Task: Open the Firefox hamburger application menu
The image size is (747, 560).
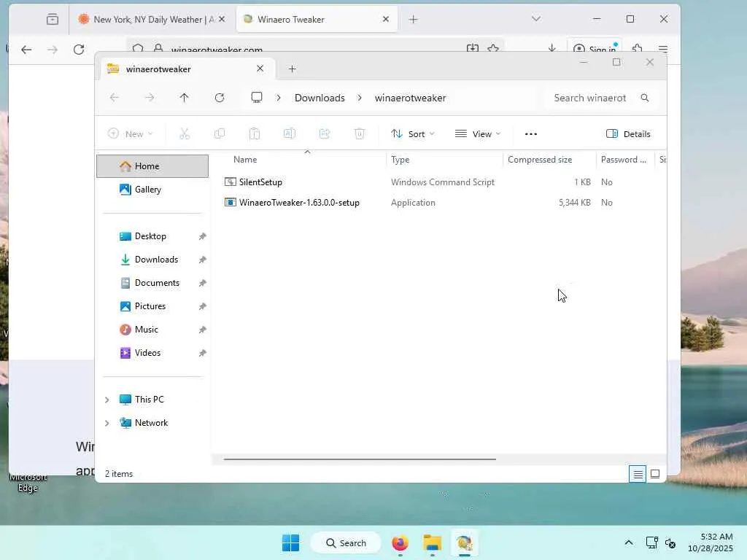Action: [x=662, y=49]
